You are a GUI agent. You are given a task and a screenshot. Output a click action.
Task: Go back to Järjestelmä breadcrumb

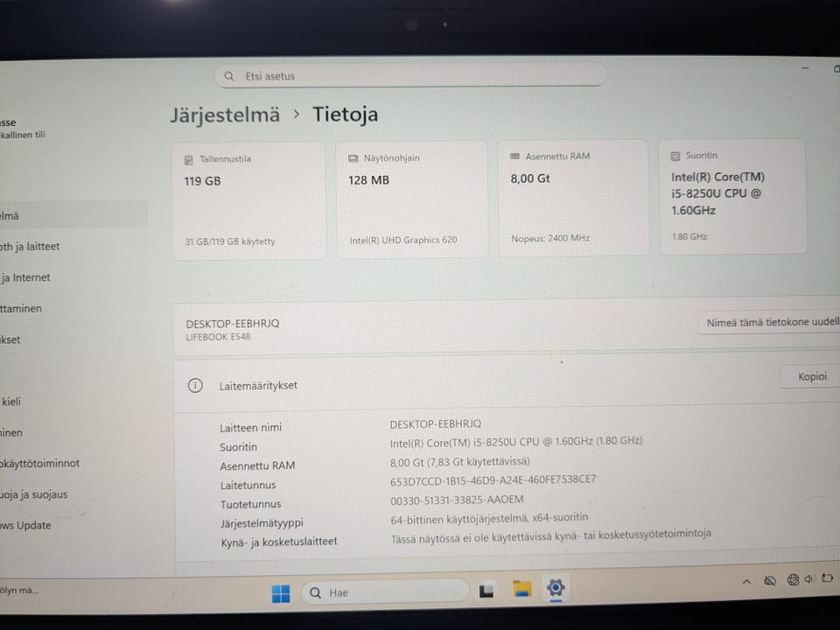(225, 115)
